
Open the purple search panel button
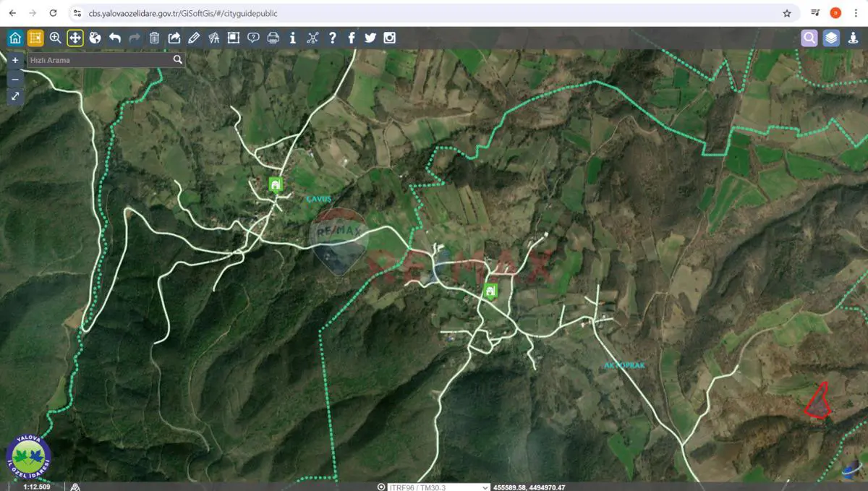[x=809, y=38]
